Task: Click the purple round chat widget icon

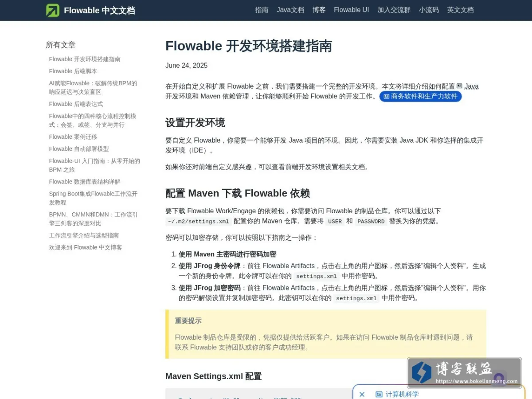Action: [499, 378]
